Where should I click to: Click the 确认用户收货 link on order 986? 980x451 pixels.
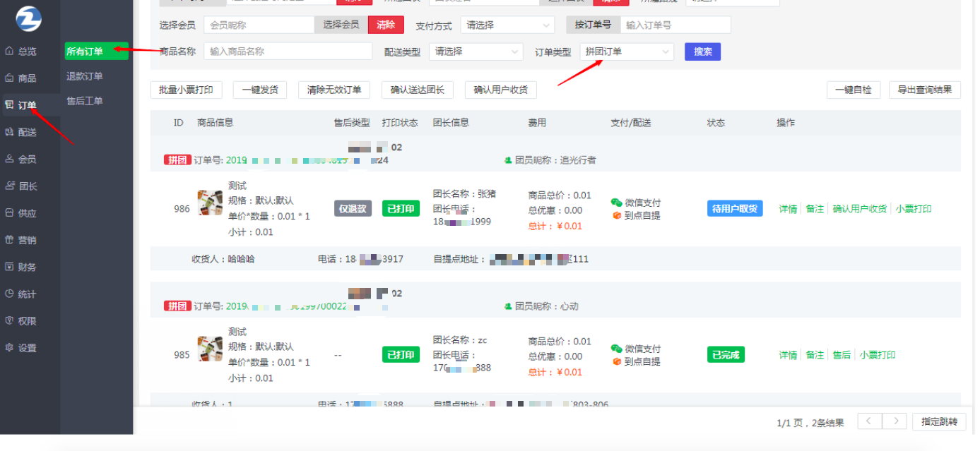pos(859,209)
